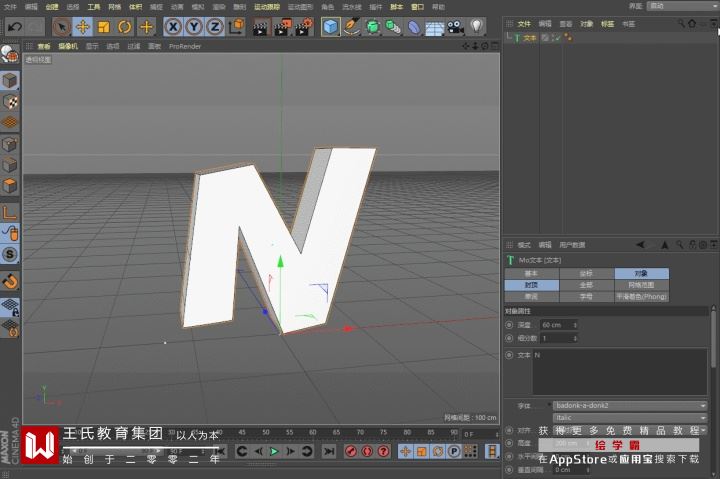Click timeline frame marker 70
720x479 pixels.
coord(360,432)
